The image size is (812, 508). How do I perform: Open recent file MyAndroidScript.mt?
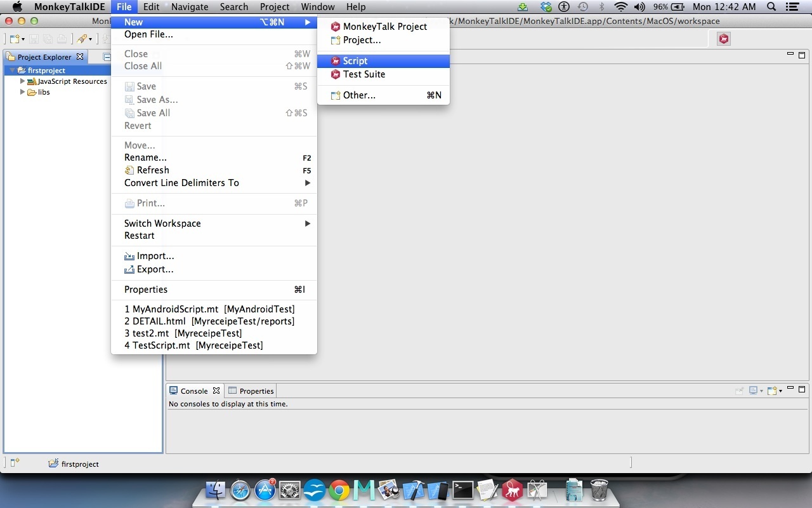point(209,309)
